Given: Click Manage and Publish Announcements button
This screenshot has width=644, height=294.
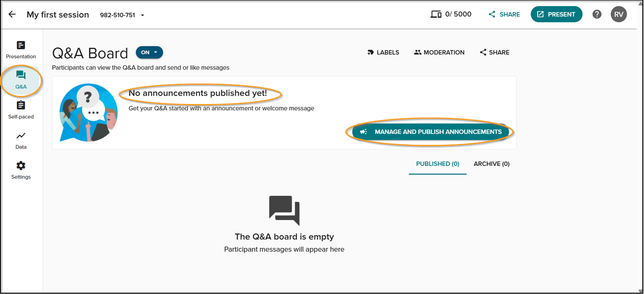Looking at the screenshot, I should point(431,132).
